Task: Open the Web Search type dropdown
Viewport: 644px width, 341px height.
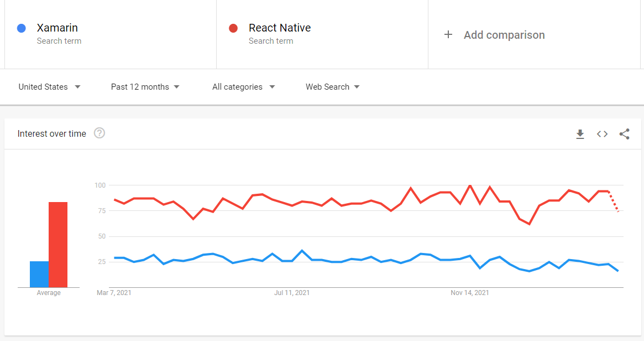Action: tap(332, 87)
